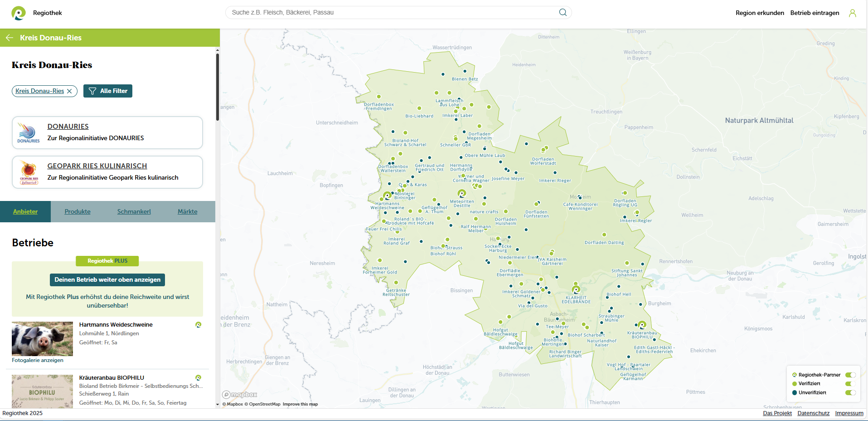The image size is (868, 421).
Task: Open Region erkunden menu item
Action: 760,13
